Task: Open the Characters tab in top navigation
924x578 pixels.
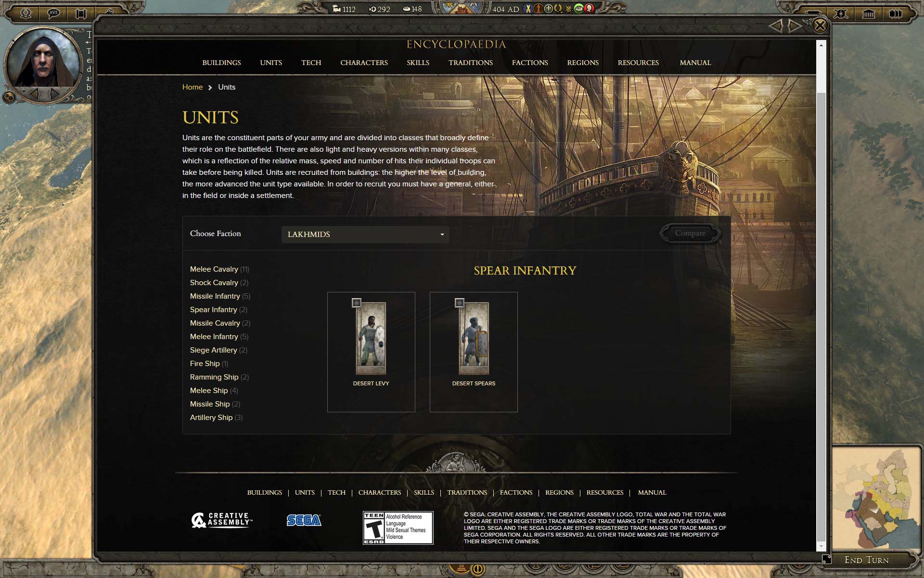Action: pyautogui.click(x=364, y=63)
